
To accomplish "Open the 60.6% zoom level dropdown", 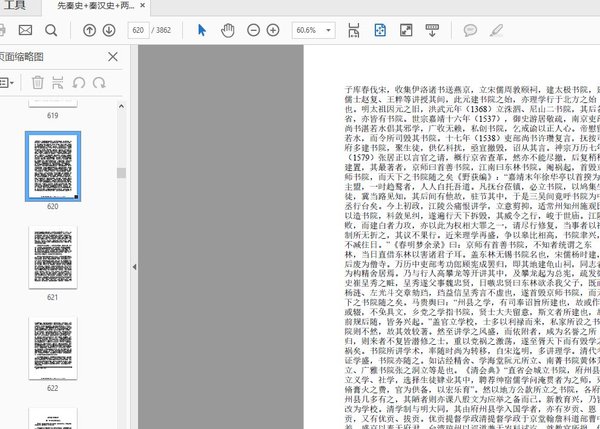I will point(314,31).
